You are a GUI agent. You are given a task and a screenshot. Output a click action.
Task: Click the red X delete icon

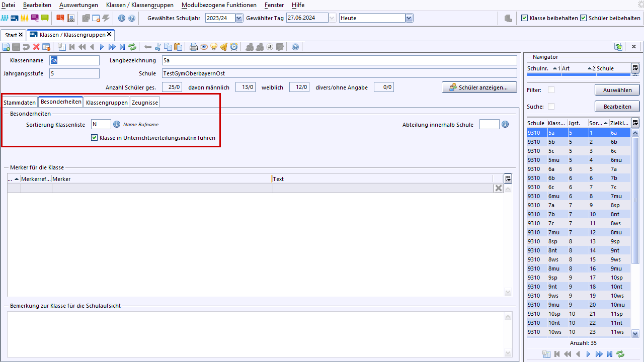pyautogui.click(x=36, y=47)
